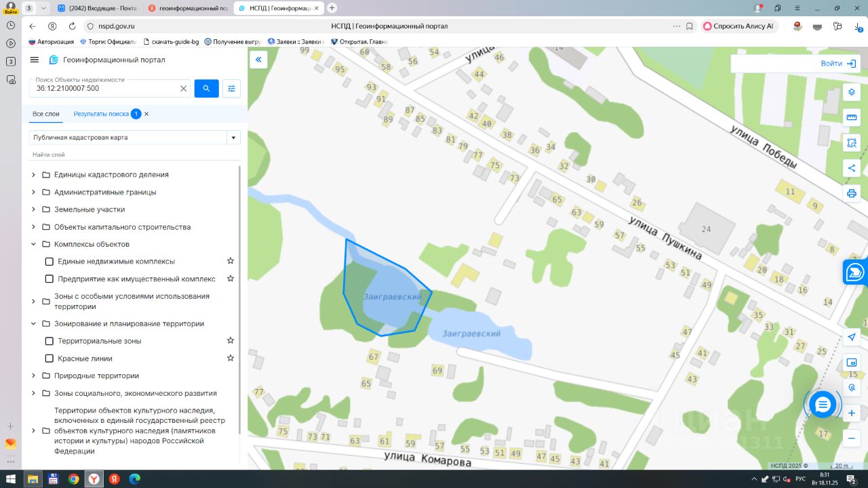The width and height of the screenshot is (868, 488).
Task: Open Chrome from taskbar
Action: 73,479
